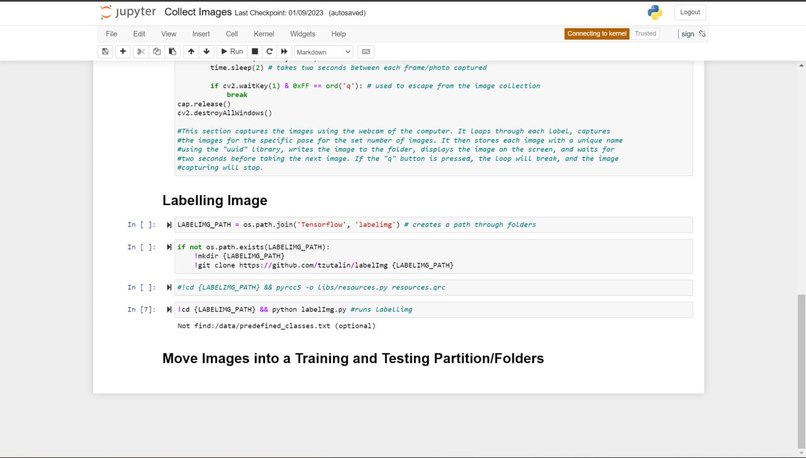Run LABELIMG_PATH cell with its run icon
This screenshot has height=458, width=806.
tap(169, 225)
